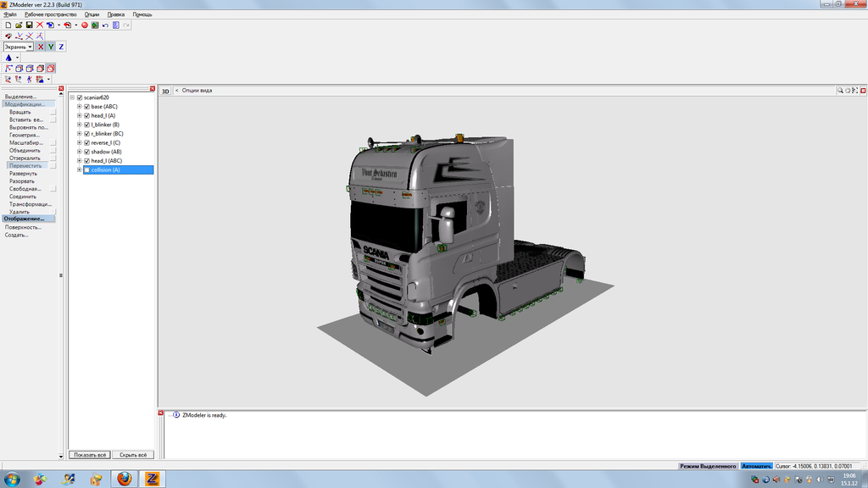
Task: Click the Open file folder icon
Action: tap(19, 25)
